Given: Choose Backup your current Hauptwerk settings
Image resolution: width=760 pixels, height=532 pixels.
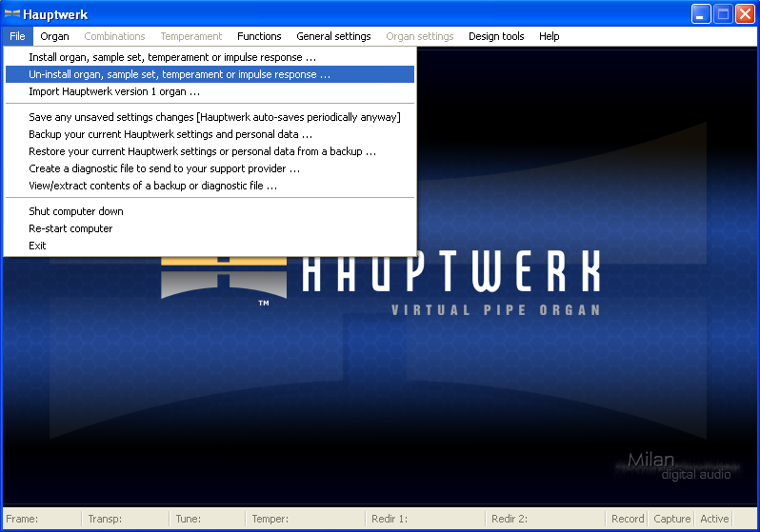Looking at the screenshot, I should (210, 134).
